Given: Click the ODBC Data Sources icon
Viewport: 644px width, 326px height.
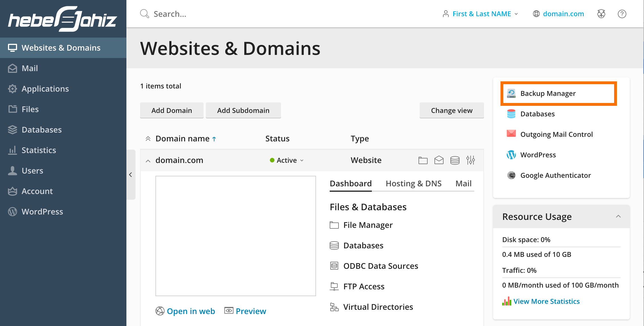Looking at the screenshot, I should coord(334,266).
